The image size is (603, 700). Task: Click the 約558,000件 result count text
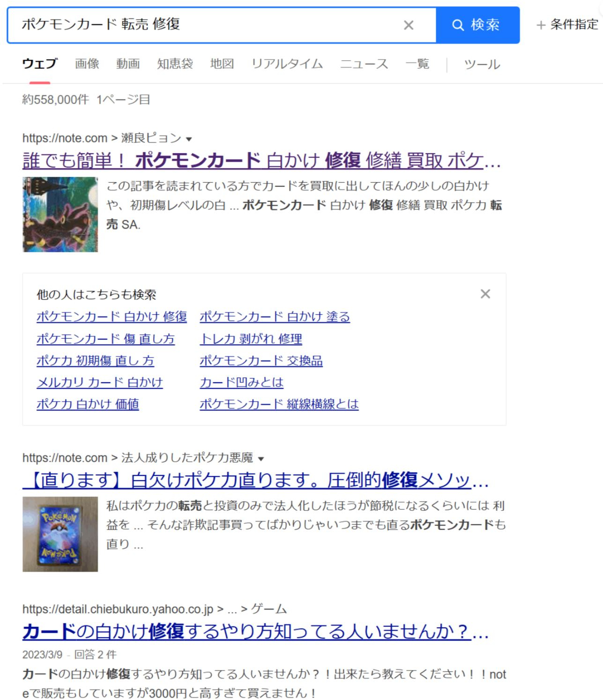tap(55, 99)
